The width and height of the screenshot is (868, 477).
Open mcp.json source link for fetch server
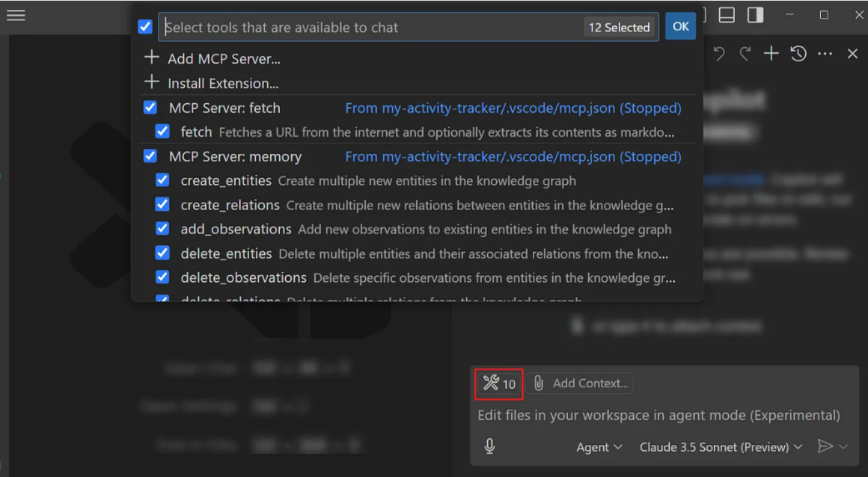click(x=513, y=108)
